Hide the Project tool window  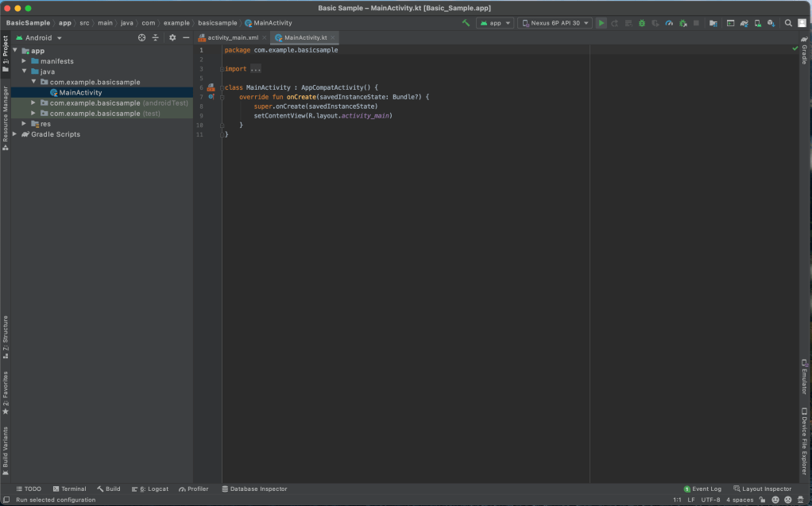[x=186, y=37]
